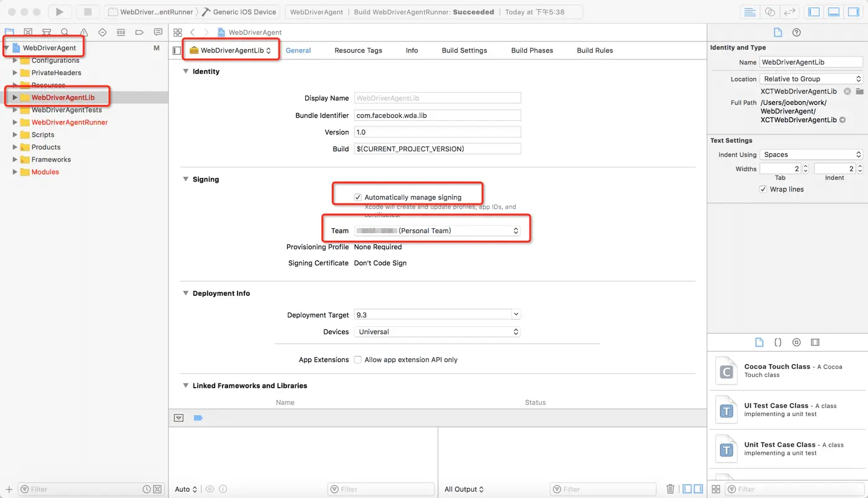Switch to the Standard editor
This screenshot has height=498, width=868.
(750, 12)
